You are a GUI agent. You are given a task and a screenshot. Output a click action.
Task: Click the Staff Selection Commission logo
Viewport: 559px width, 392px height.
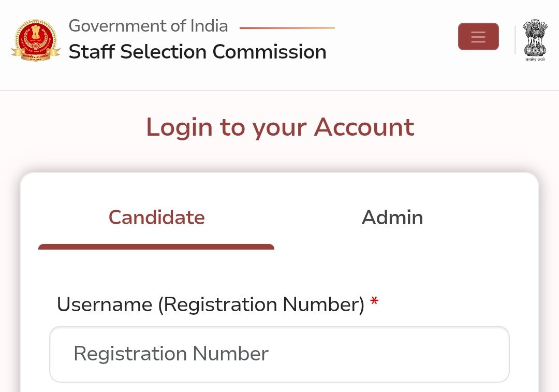click(35, 40)
